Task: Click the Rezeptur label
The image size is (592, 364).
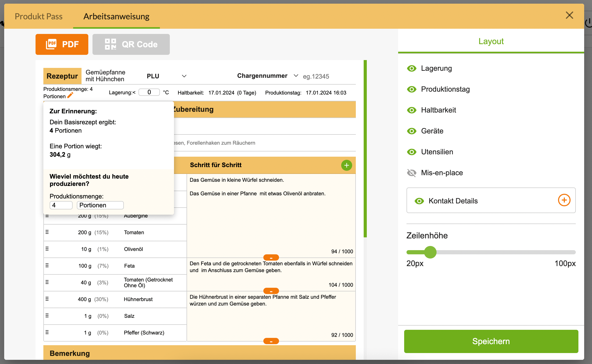Action: click(x=62, y=76)
